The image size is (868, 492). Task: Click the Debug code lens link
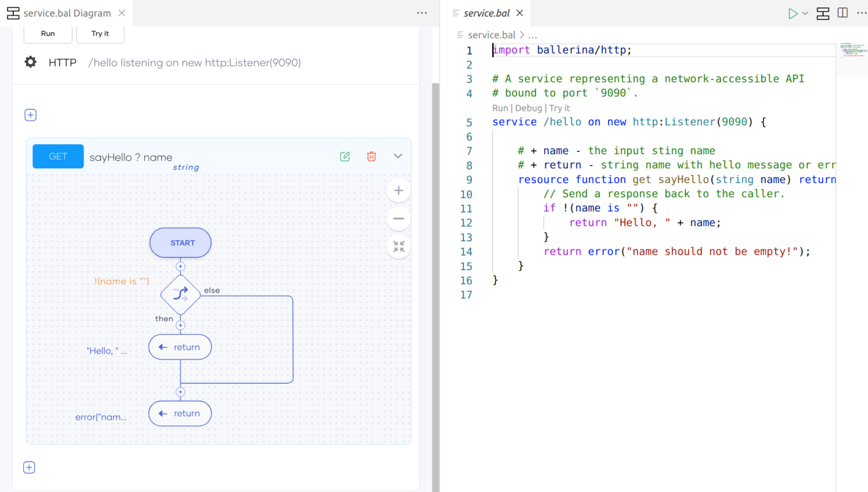pyautogui.click(x=529, y=108)
